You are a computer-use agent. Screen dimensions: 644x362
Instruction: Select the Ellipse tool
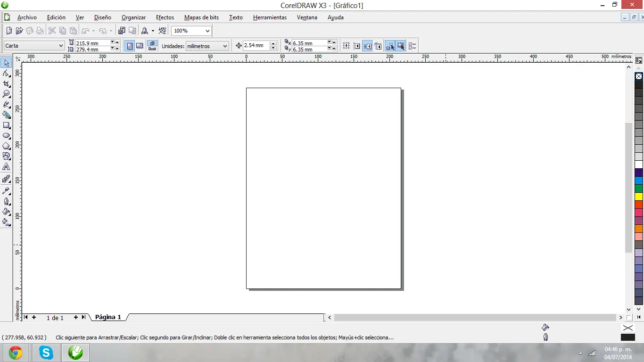coord(6,136)
